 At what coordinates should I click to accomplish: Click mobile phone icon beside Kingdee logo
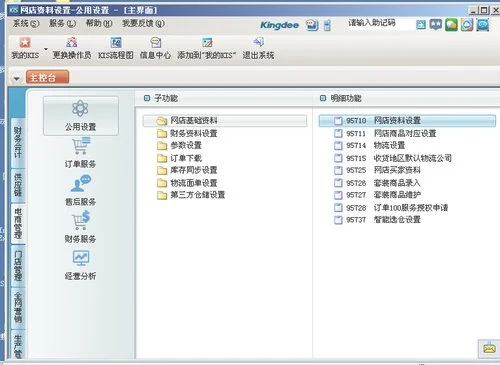[327, 25]
